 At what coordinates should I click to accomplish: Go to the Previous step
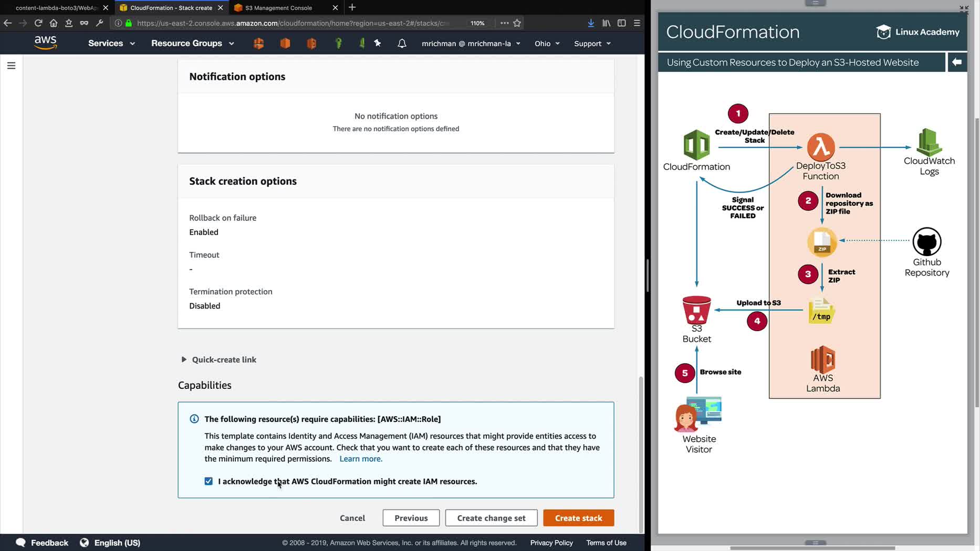pyautogui.click(x=411, y=518)
